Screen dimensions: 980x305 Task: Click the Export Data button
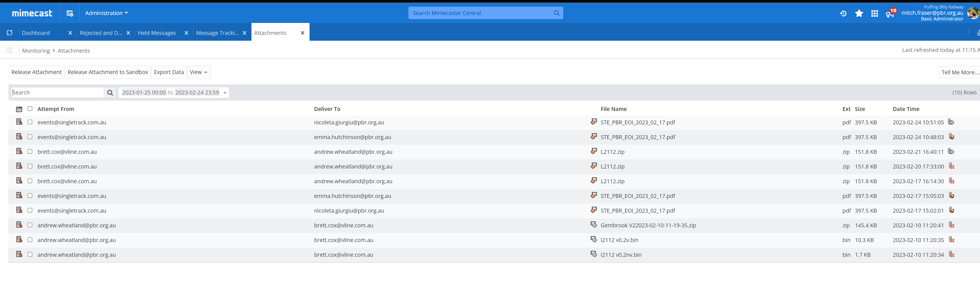point(169,72)
